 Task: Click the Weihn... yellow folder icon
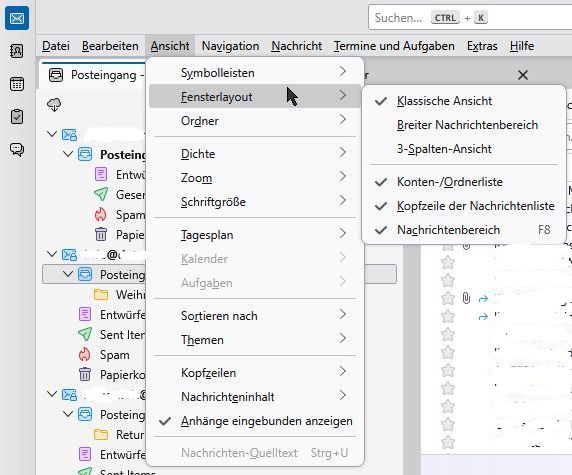101,294
